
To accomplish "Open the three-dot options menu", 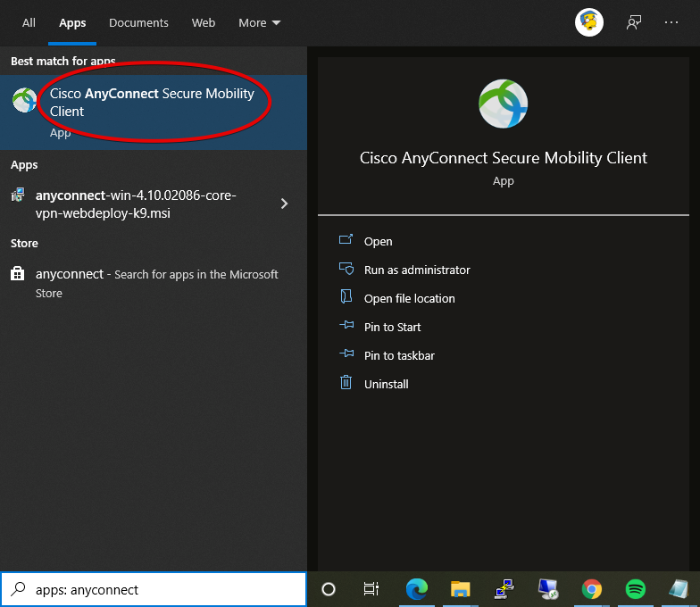I will pyautogui.click(x=671, y=23).
